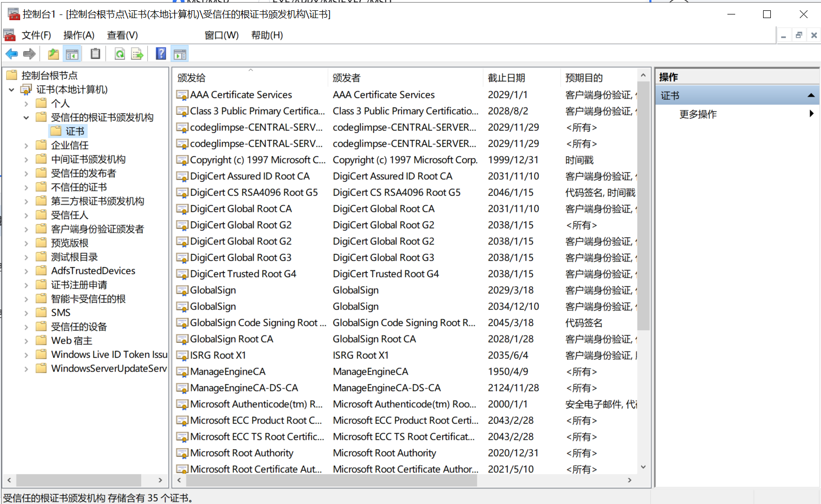Click the folder icon next to 个人
The height and width of the screenshot is (504, 821).
(41, 103)
